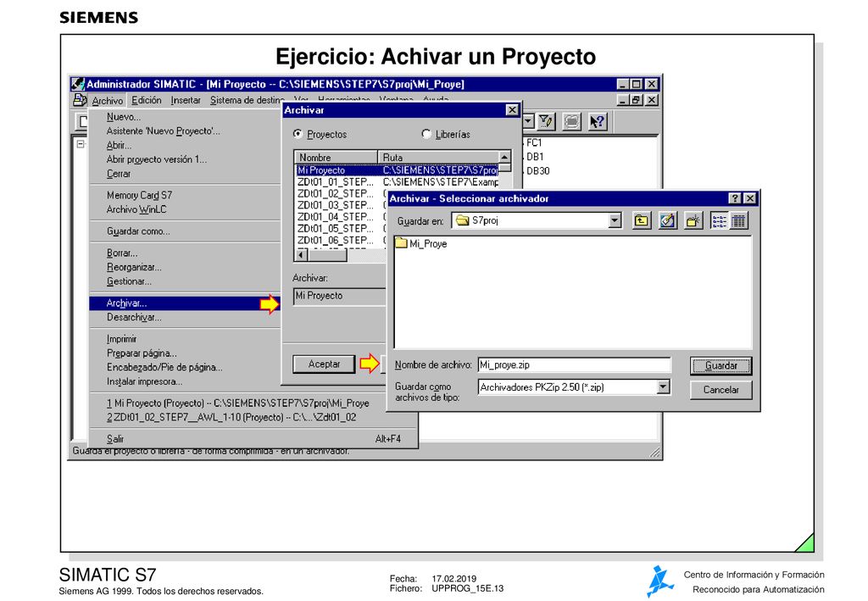868x601 pixels.
Task: Select the Mi_Proye folder in file list
Action: tap(421, 243)
